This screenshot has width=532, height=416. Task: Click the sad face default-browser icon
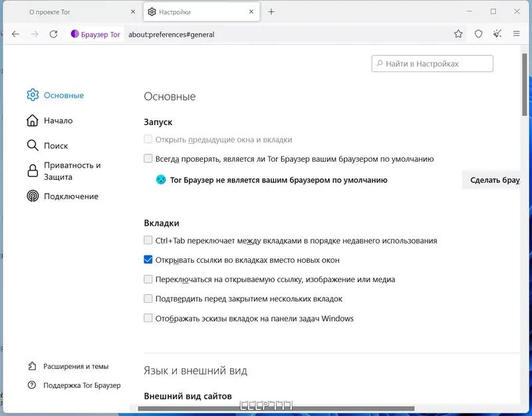161,180
